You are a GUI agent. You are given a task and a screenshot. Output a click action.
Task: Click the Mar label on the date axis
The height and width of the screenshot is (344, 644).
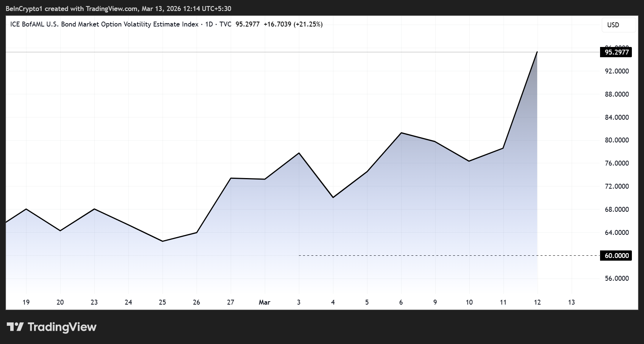[x=264, y=302]
